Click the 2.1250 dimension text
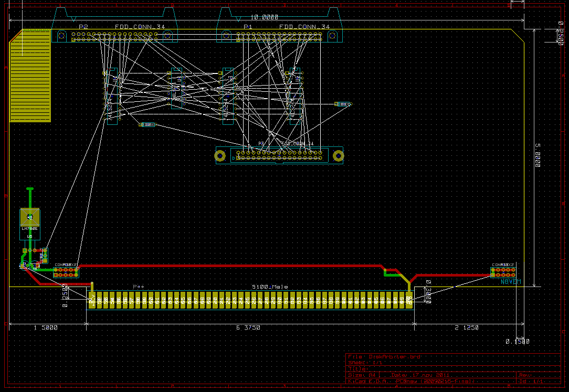 tap(466, 327)
